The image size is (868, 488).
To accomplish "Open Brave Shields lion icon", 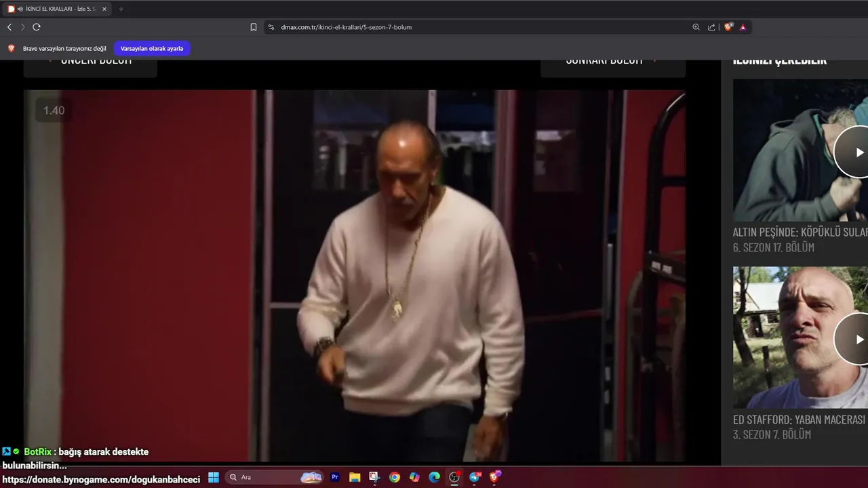I will [x=728, y=27].
